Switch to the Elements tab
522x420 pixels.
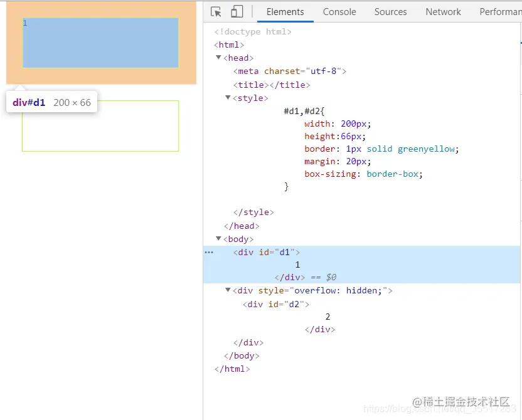(285, 12)
